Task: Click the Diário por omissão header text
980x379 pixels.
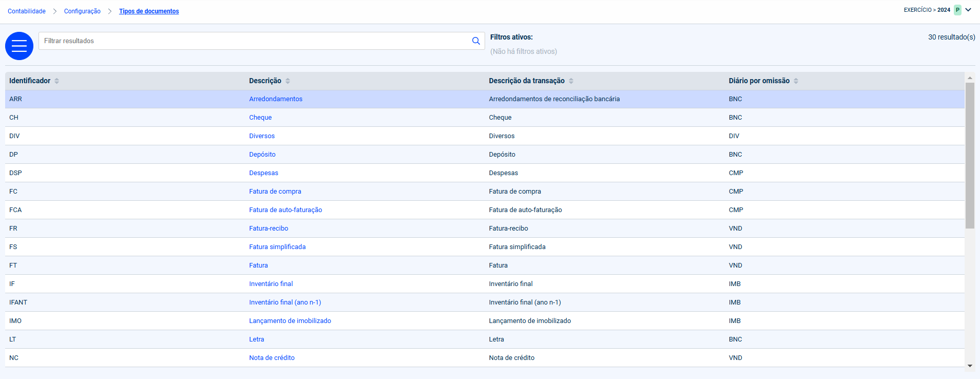Action: click(x=759, y=81)
